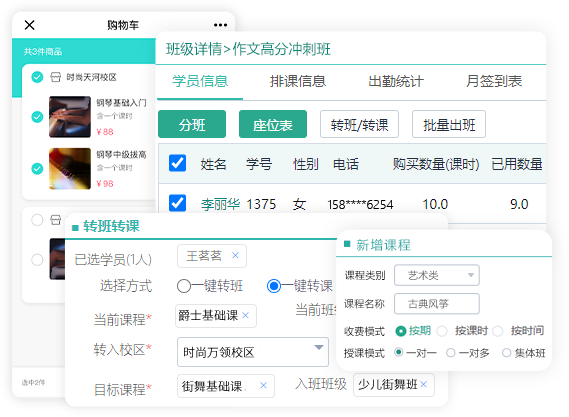This screenshot has width=569, height=417.
Task: Select 集体班 teaching mode
Action: [x=507, y=352]
